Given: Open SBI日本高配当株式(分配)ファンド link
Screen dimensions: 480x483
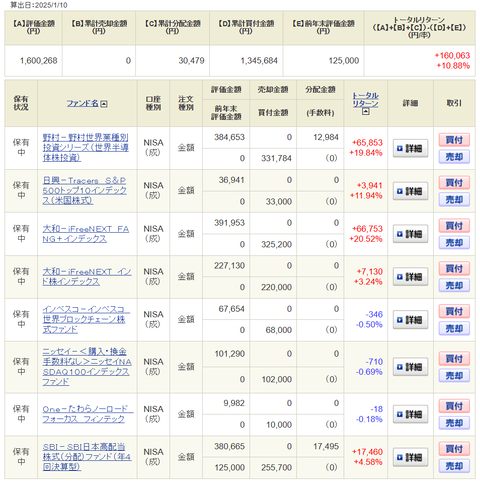Looking at the screenshot, I should 87,457.
